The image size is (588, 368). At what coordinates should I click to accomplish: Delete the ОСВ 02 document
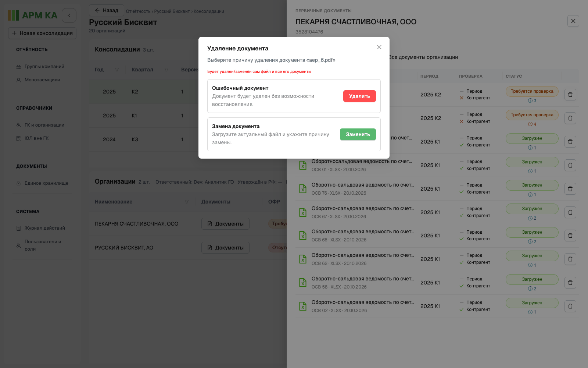click(x=570, y=306)
